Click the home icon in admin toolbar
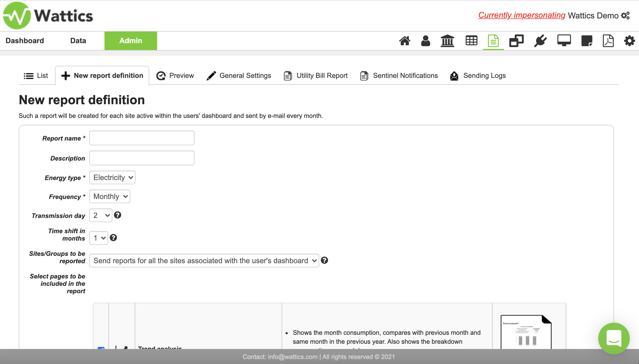The width and height of the screenshot is (639, 364). point(405,41)
